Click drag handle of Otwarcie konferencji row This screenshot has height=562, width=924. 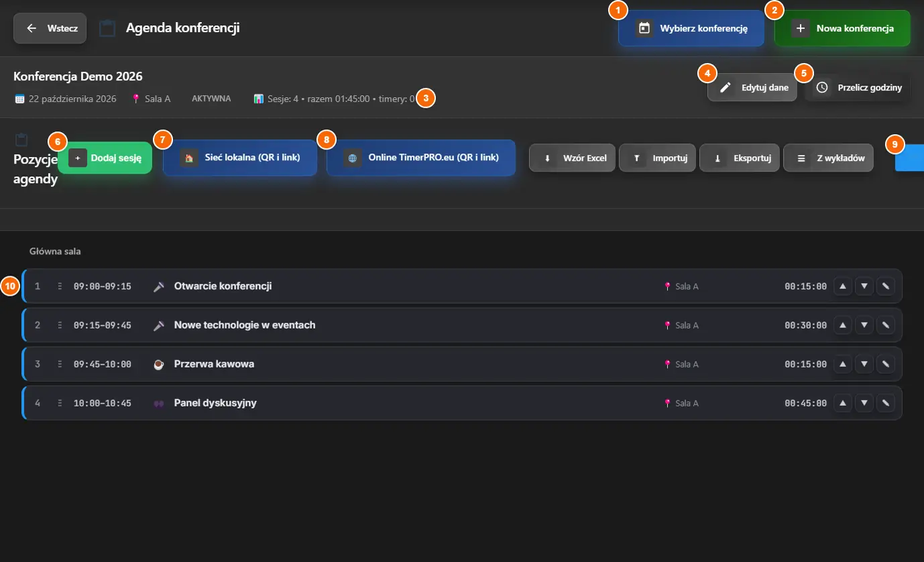(60, 286)
